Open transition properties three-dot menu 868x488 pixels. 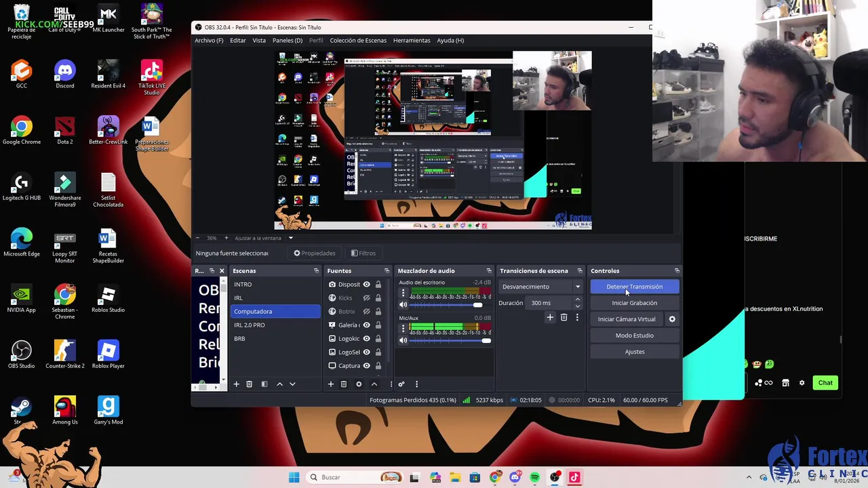577,317
